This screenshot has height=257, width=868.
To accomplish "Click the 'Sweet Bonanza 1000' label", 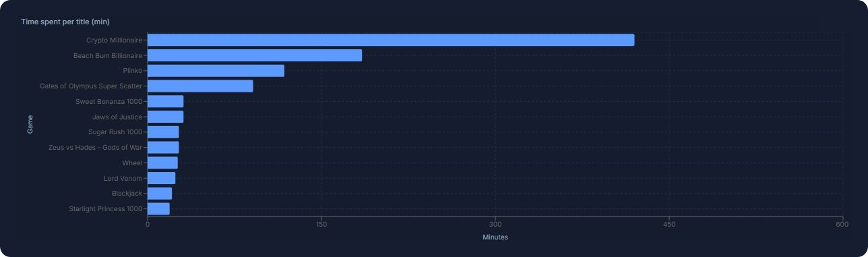I will pyautogui.click(x=109, y=101).
